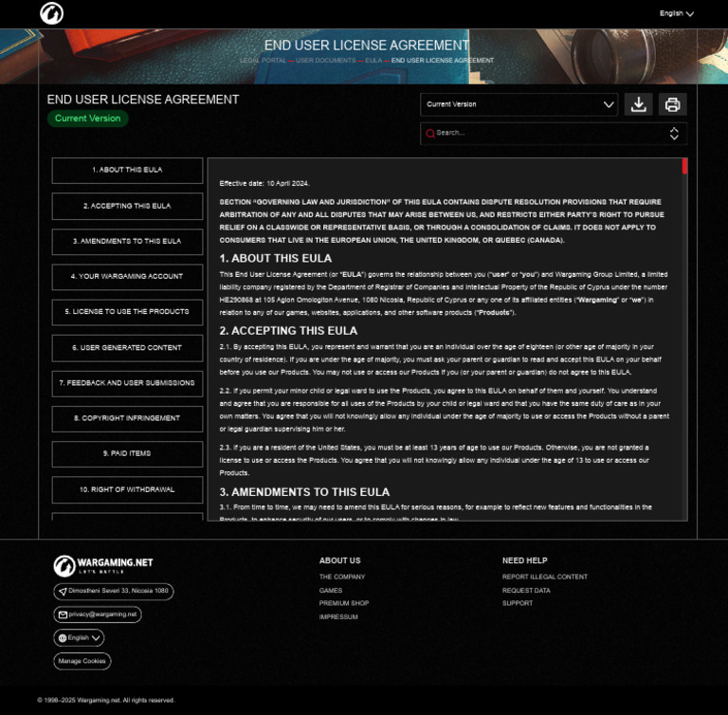Image resolution: width=728 pixels, height=715 pixels.
Task: Click the red search magnifier icon
Action: (430, 134)
